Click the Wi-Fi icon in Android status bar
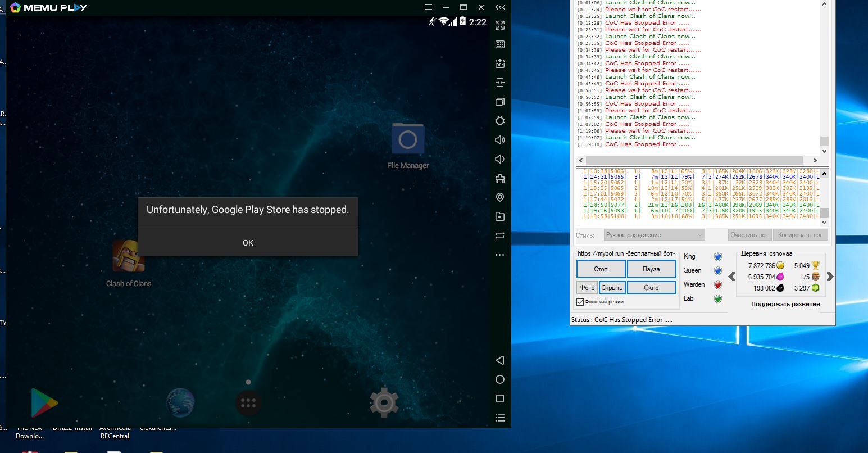The height and width of the screenshot is (453, 868). click(444, 21)
